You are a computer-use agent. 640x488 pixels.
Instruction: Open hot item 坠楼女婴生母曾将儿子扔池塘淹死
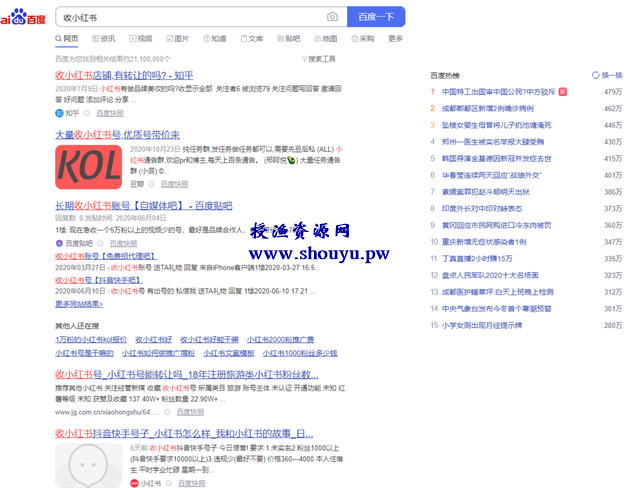point(497,125)
